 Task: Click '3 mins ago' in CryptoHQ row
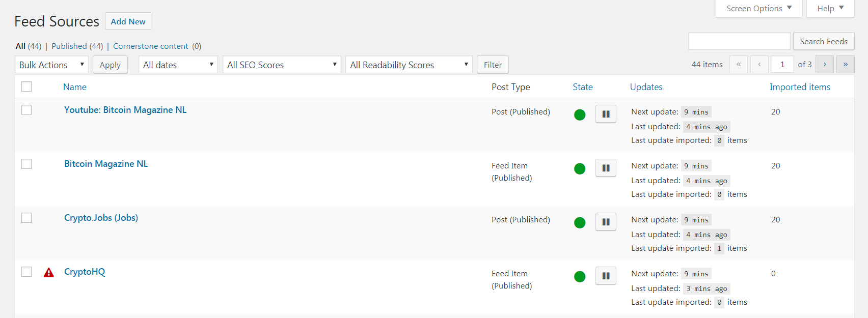[707, 288]
